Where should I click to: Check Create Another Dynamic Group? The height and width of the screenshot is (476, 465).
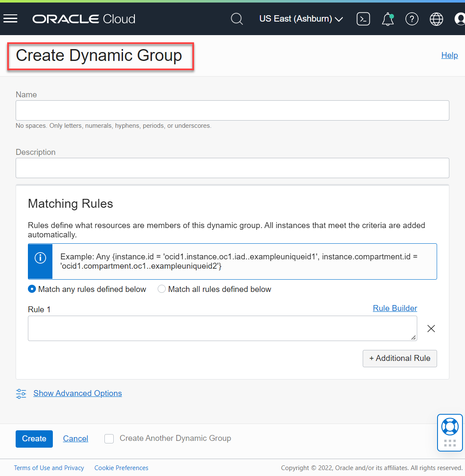point(109,439)
